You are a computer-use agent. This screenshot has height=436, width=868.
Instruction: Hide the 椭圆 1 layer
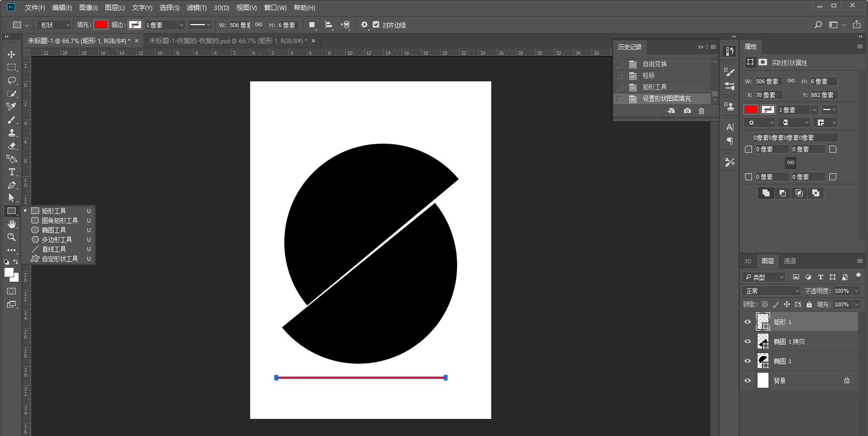tap(747, 361)
